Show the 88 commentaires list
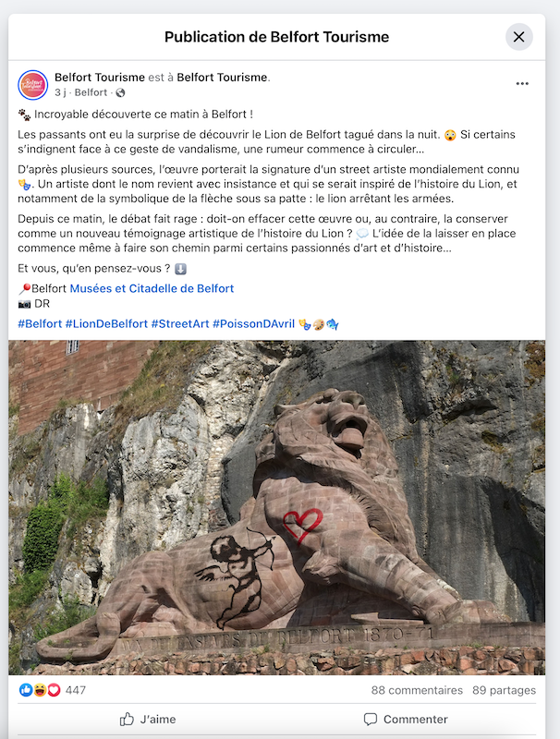560x739 pixels. click(x=417, y=690)
